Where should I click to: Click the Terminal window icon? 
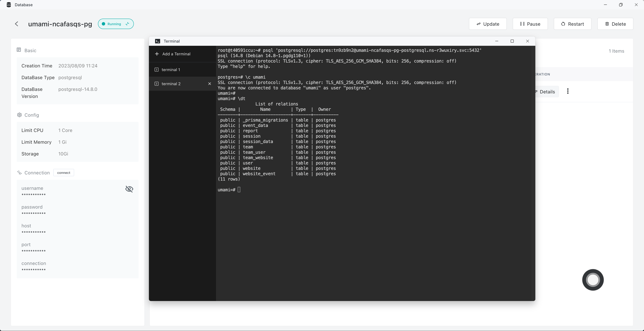point(157,41)
